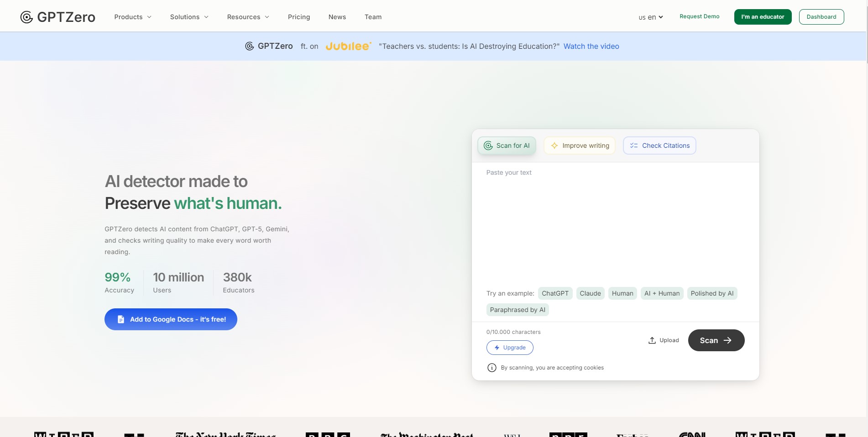Open the Pricing page
This screenshot has height=437, width=868.
(x=299, y=17)
